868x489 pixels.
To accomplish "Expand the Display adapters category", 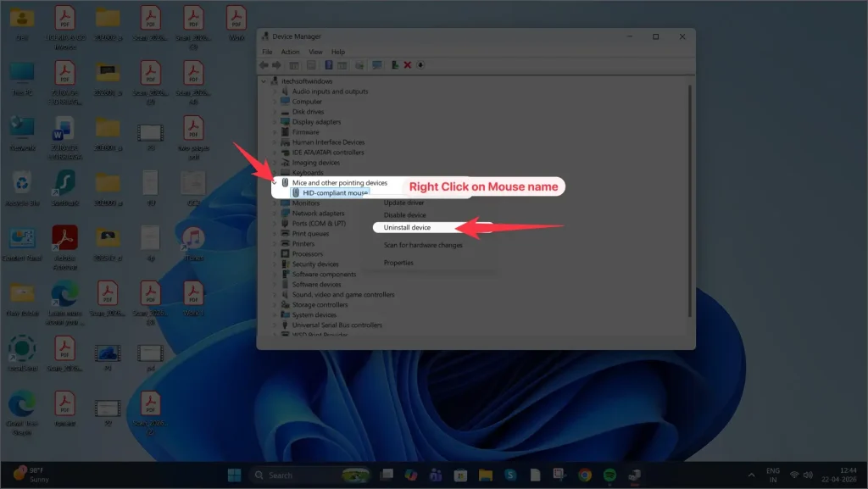I will (274, 122).
